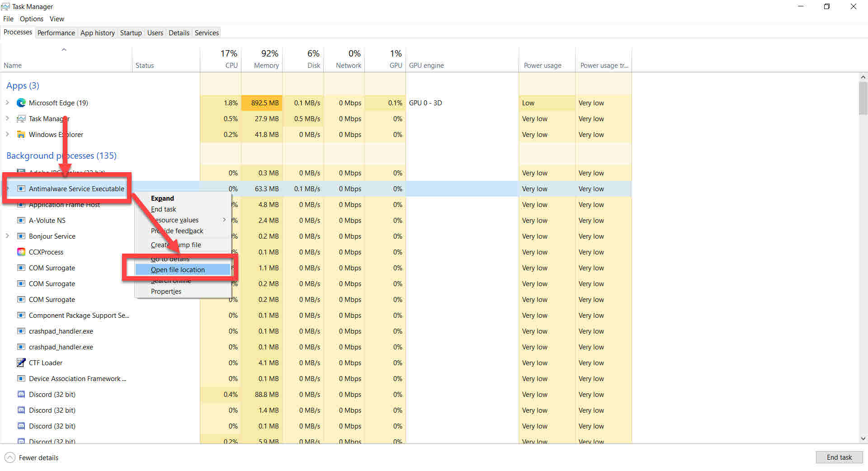Expand the Microsoft Edge process group

coord(7,103)
